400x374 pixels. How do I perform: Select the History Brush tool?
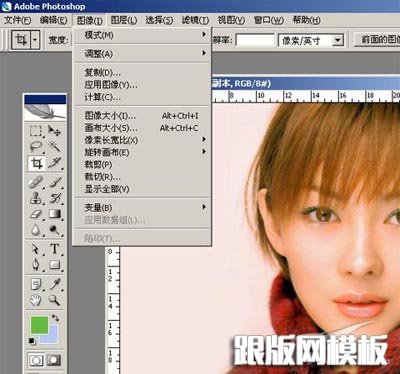(x=54, y=198)
